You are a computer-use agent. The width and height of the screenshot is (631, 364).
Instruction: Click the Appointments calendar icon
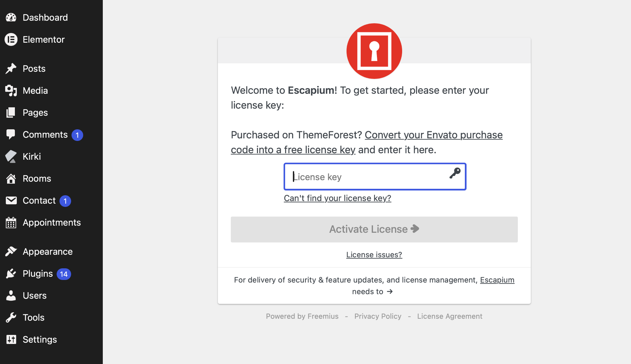click(11, 222)
